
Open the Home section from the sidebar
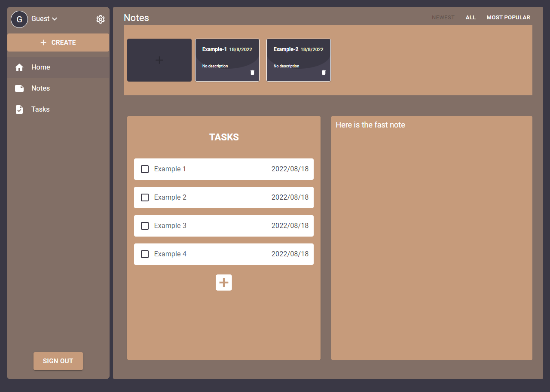(x=40, y=67)
